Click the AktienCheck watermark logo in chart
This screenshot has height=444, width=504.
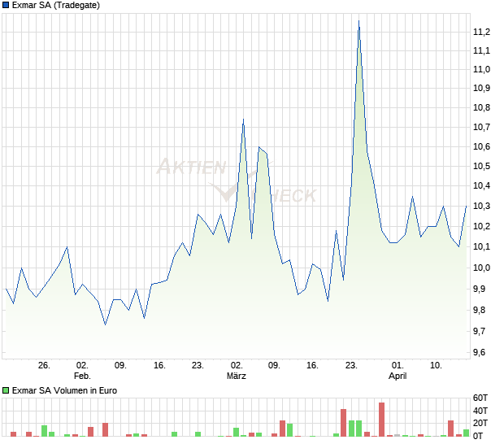point(236,181)
